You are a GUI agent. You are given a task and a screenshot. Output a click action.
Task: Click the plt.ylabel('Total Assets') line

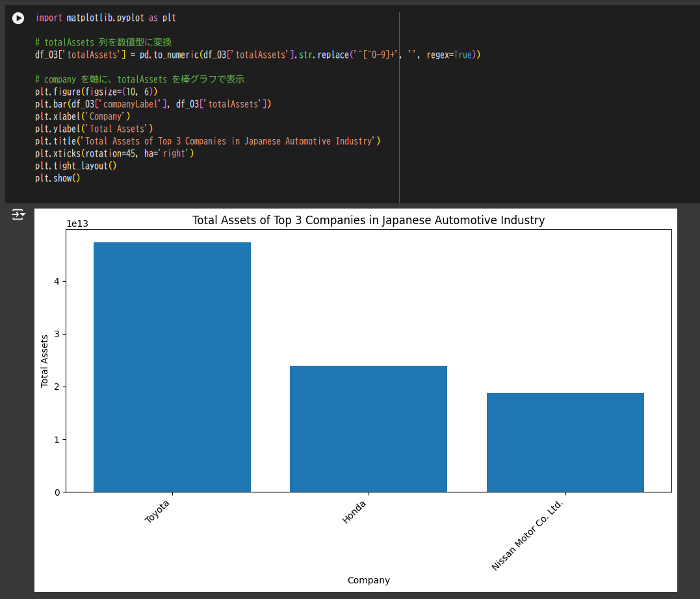(94, 129)
